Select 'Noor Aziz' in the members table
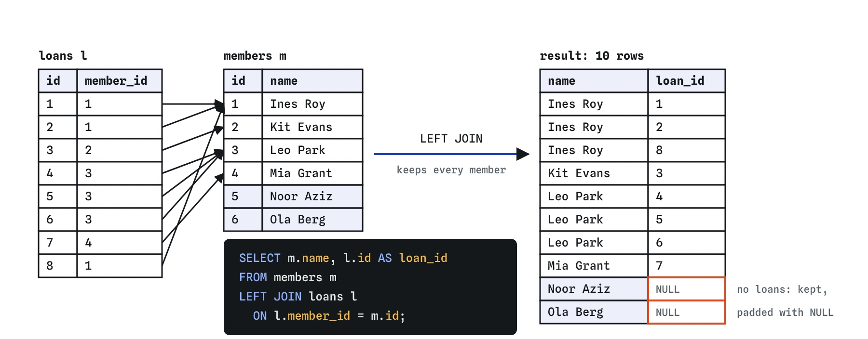 (x=312, y=196)
